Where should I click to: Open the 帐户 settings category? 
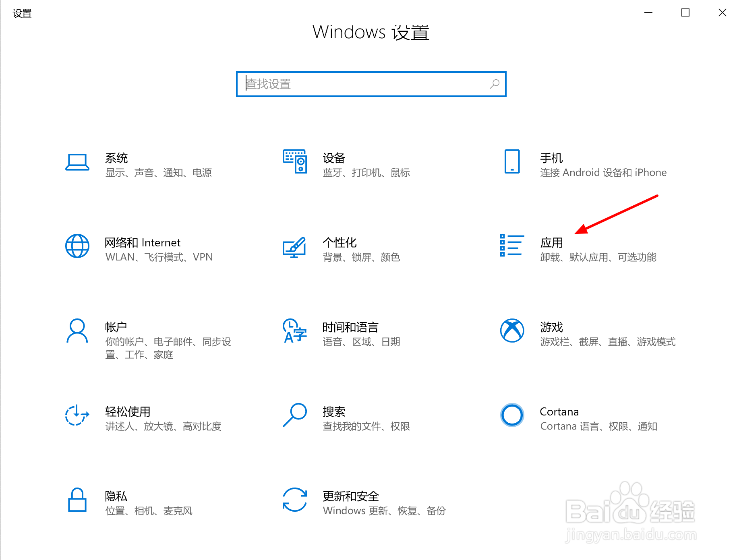tap(116, 327)
